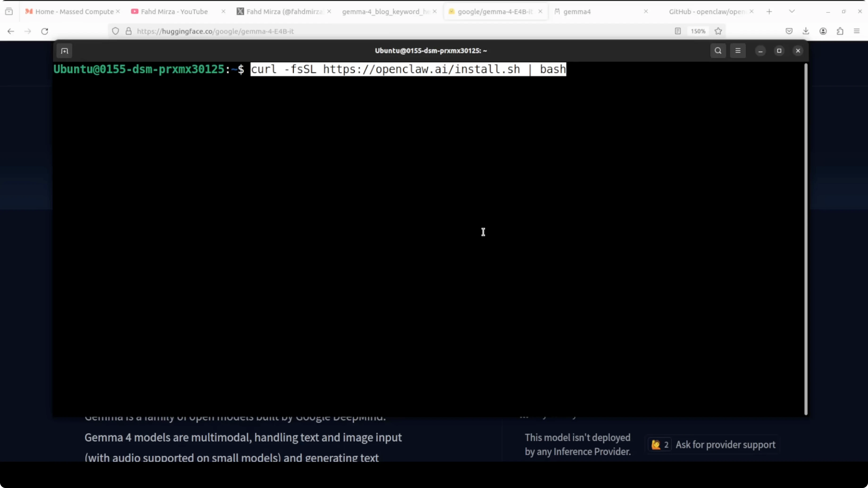Click Ask for provider support button

click(x=725, y=445)
